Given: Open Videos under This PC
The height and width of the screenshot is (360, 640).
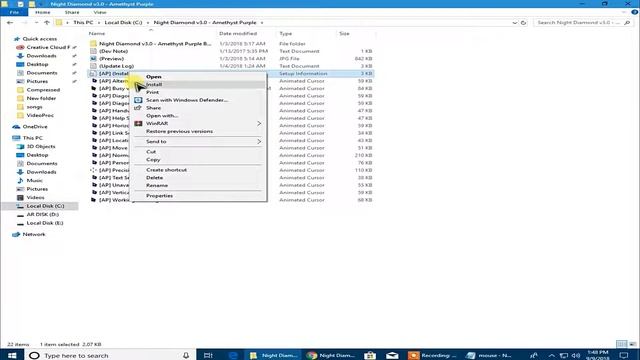Looking at the screenshot, I should tap(36, 198).
